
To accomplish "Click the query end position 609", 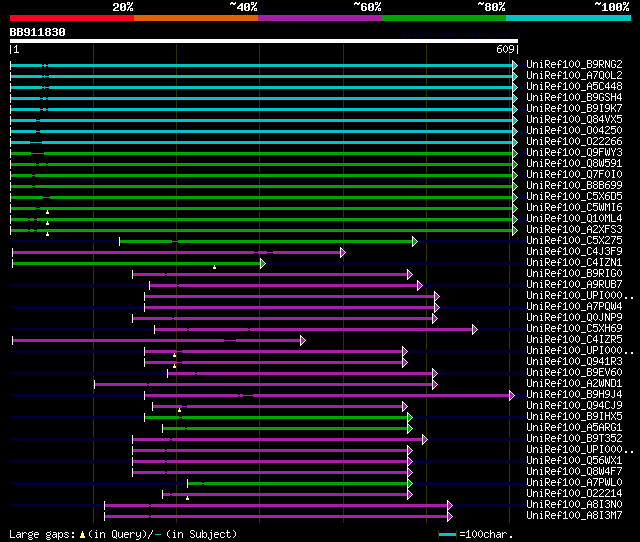I will pyautogui.click(x=505, y=49).
